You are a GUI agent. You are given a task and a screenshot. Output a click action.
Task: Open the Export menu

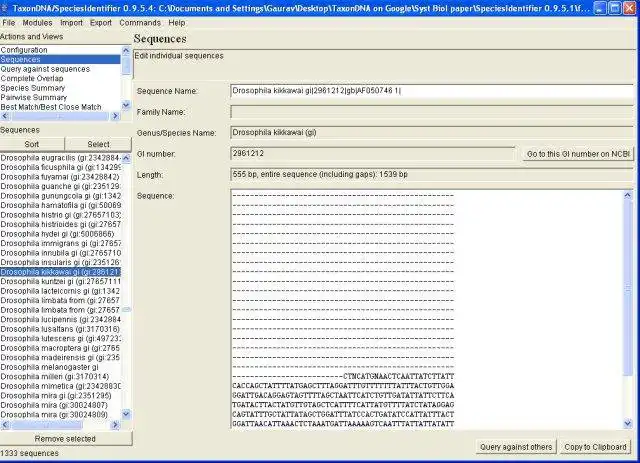coord(101,23)
